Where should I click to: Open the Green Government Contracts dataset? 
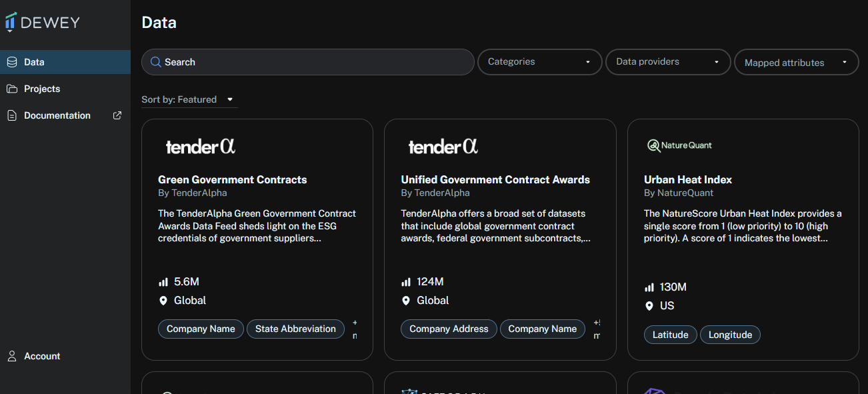coord(233,180)
